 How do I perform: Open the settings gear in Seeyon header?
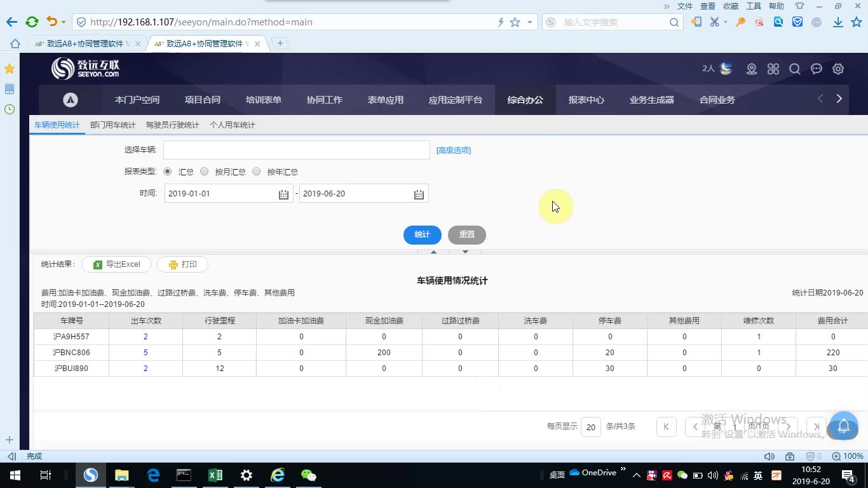coord(838,69)
